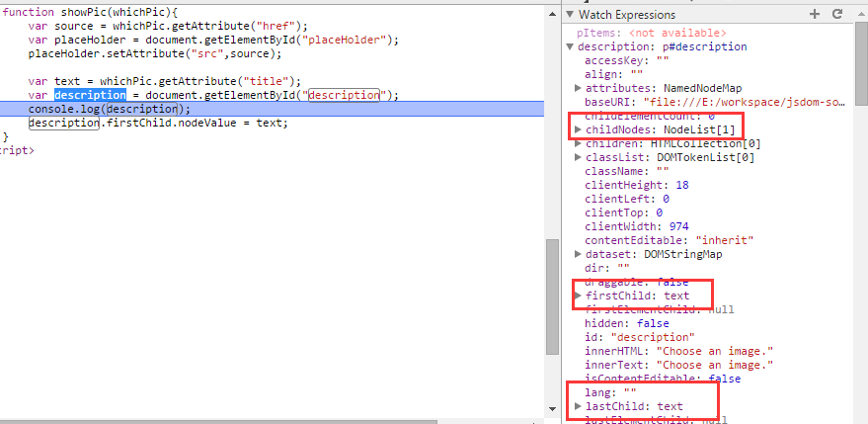Select the className: "" property
Image resolution: width=868 pixels, height=424 pixels.
pyautogui.click(x=627, y=171)
